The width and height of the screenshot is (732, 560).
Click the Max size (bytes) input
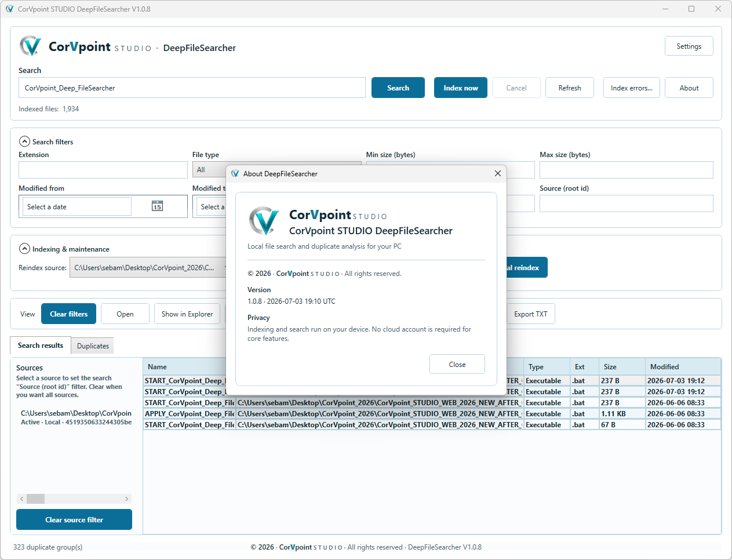click(626, 170)
